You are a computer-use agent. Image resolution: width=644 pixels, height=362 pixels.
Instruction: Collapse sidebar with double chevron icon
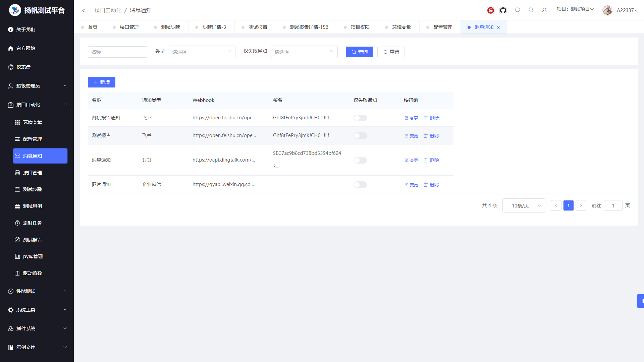pyautogui.click(x=84, y=10)
